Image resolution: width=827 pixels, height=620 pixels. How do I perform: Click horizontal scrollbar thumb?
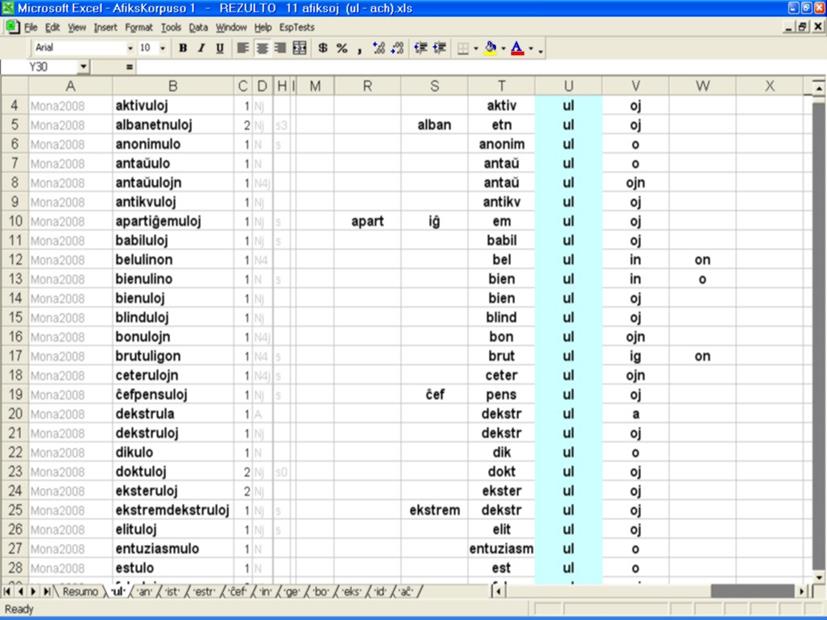click(x=752, y=592)
